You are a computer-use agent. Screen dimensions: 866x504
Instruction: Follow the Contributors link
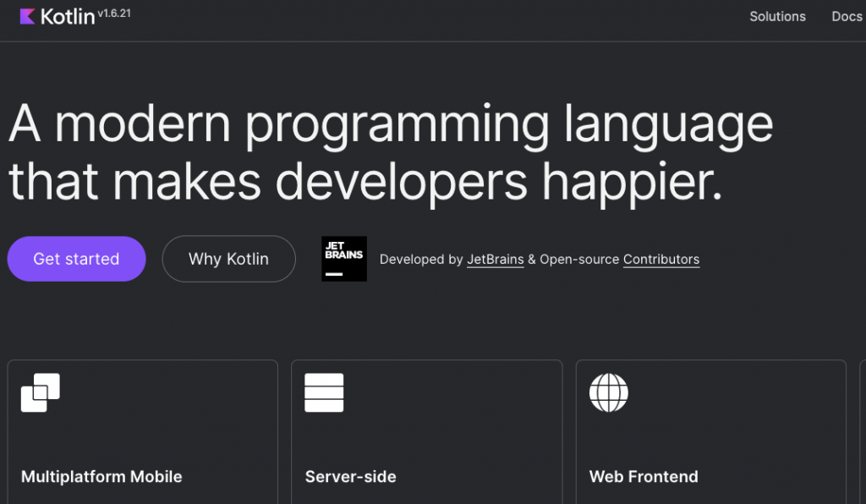[x=661, y=260]
